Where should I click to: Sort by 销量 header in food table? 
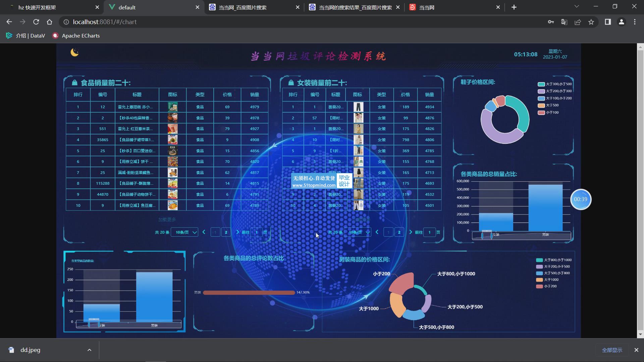click(x=255, y=95)
